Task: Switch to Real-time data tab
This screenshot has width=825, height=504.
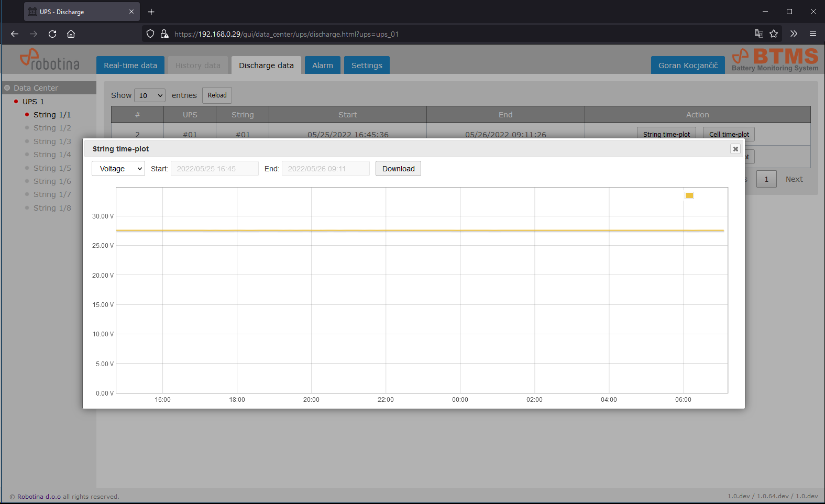Action: [x=130, y=65]
